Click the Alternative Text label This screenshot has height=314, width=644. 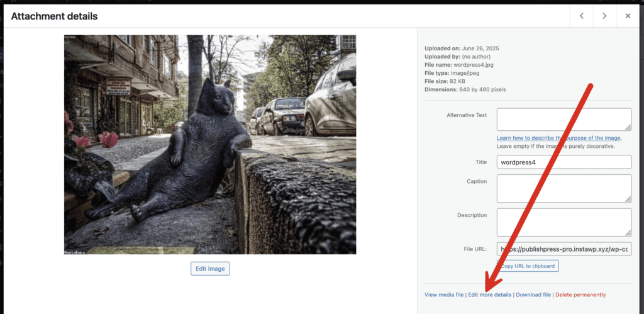click(x=467, y=116)
